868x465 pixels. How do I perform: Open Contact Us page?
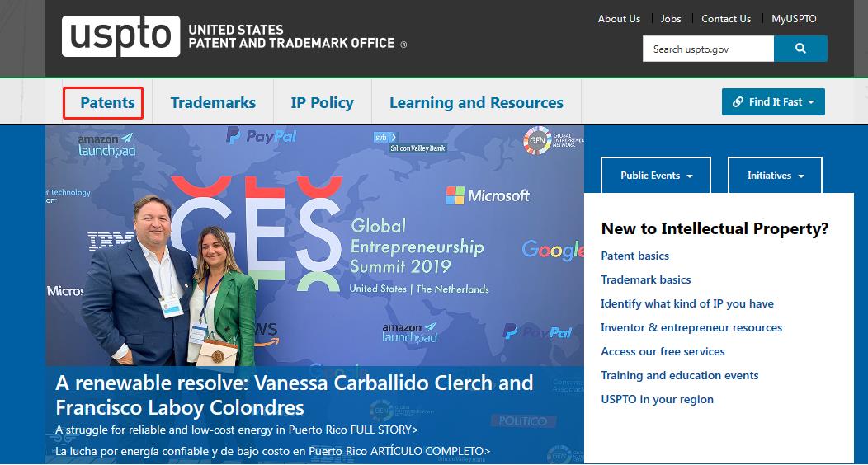tap(726, 19)
